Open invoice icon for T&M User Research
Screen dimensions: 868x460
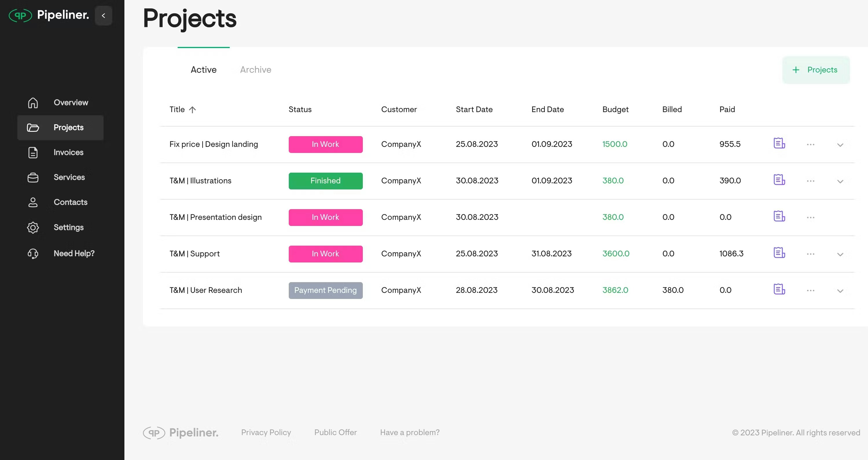[x=779, y=289]
